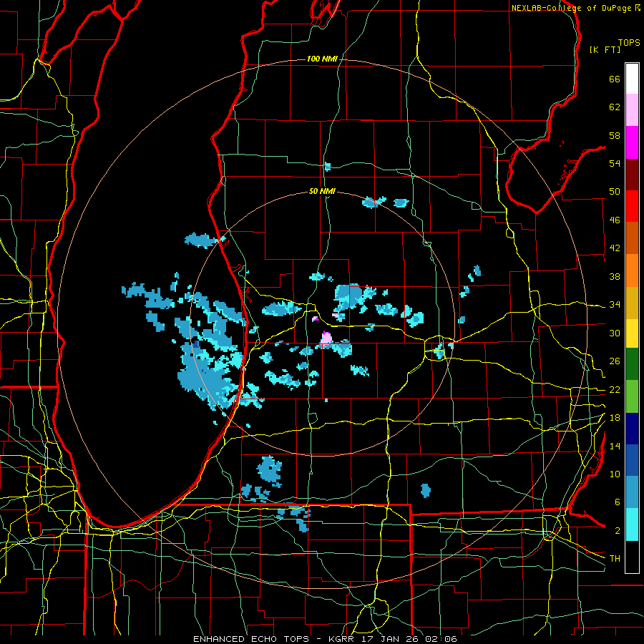Click the 66 legend value
This screenshot has height=644, width=644.
point(615,79)
